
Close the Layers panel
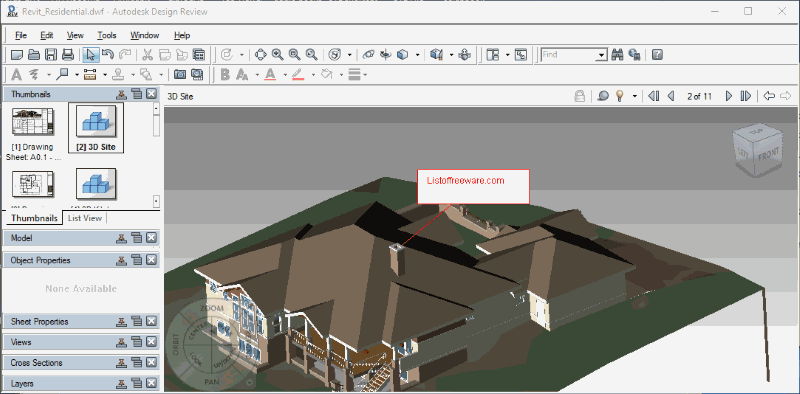[151, 383]
